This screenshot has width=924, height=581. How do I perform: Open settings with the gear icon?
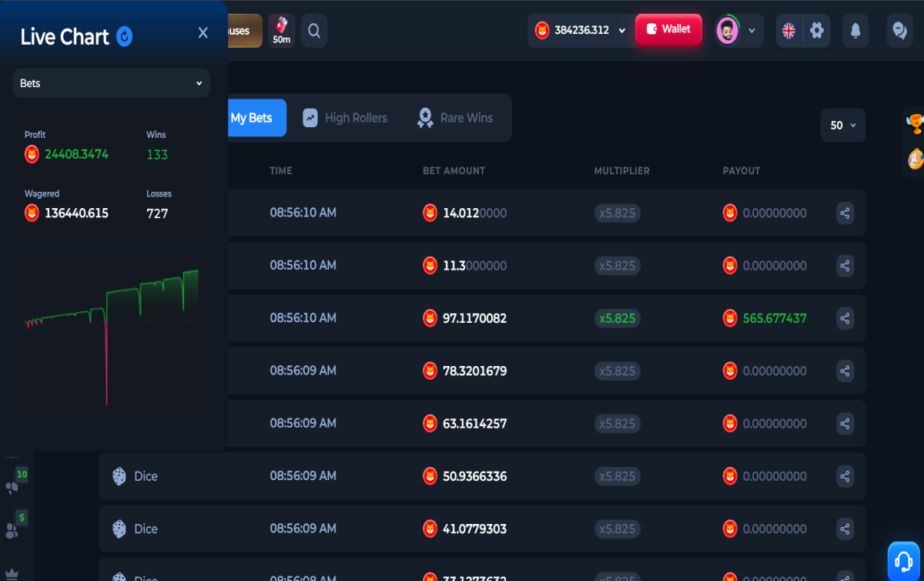pyautogui.click(x=817, y=31)
